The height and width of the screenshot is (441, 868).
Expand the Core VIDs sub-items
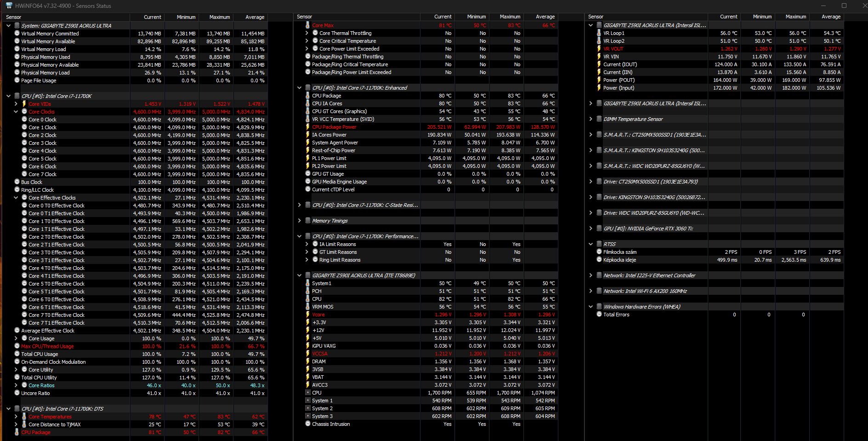(x=16, y=104)
